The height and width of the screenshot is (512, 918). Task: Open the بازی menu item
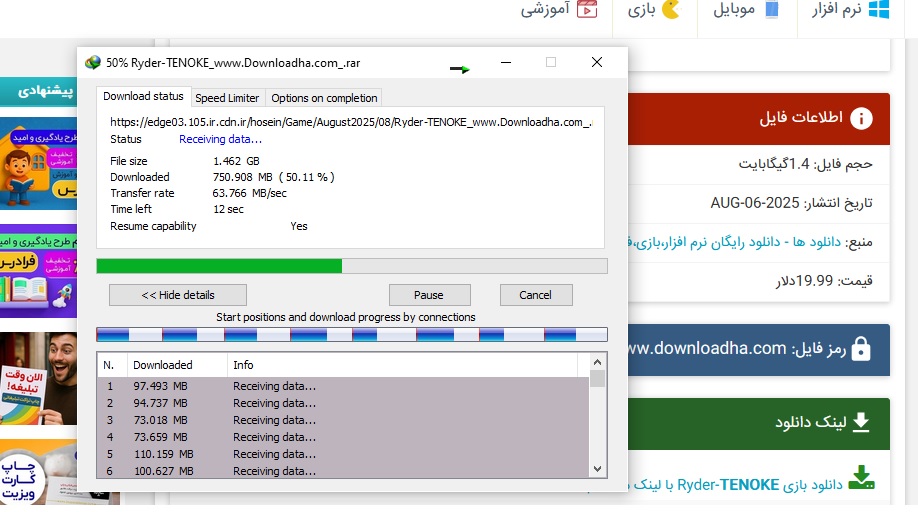coord(641,10)
